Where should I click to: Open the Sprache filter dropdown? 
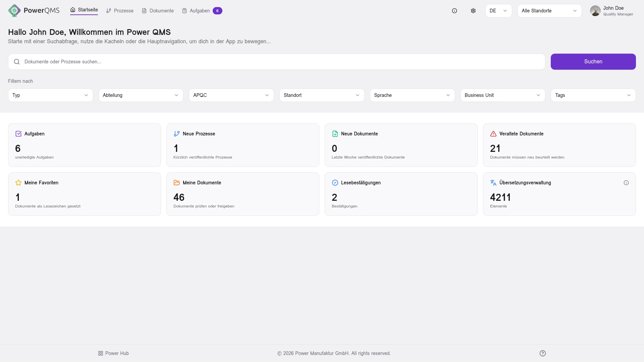point(413,95)
